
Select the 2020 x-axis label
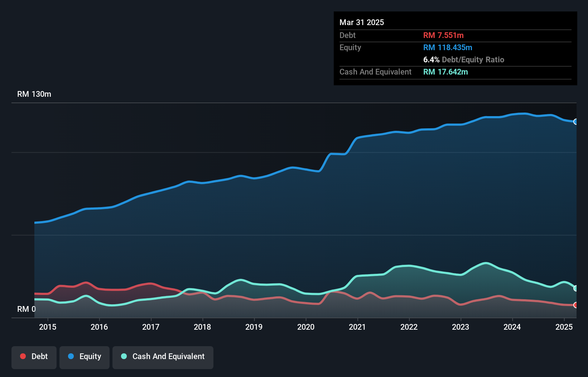coord(306,327)
